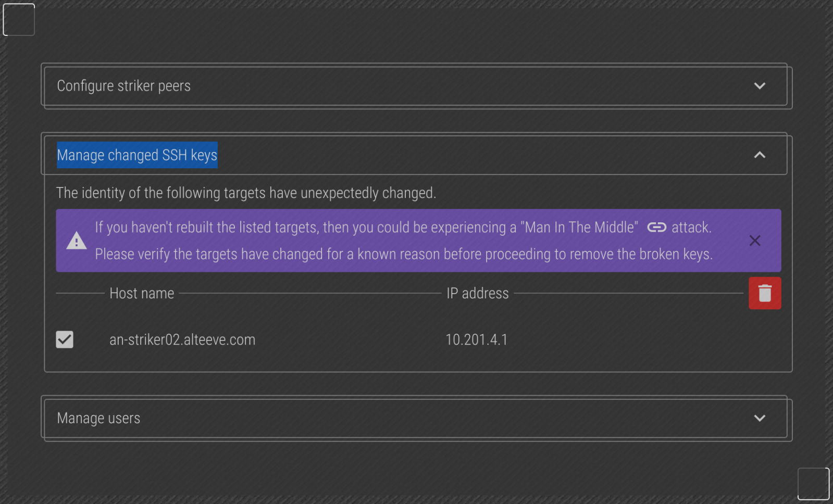The image size is (833, 504).
Task: Delete selected SSH keys with trash button
Action: pyautogui.click(x=764, y=293)
